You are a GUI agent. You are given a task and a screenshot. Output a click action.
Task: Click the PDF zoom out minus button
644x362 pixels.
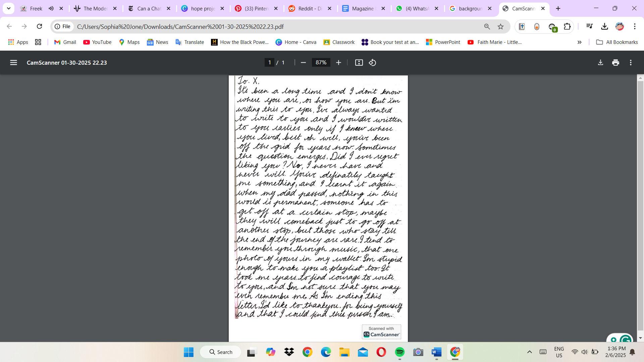303,63
